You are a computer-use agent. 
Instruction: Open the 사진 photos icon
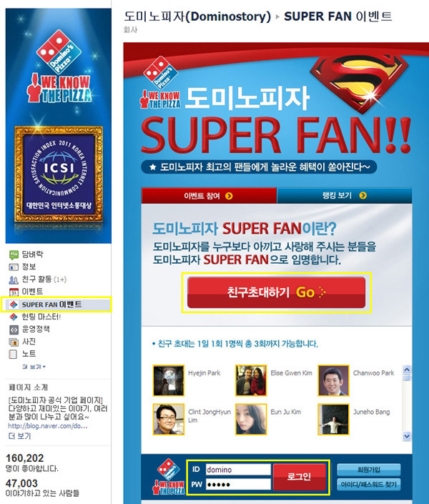coord(14,342)
